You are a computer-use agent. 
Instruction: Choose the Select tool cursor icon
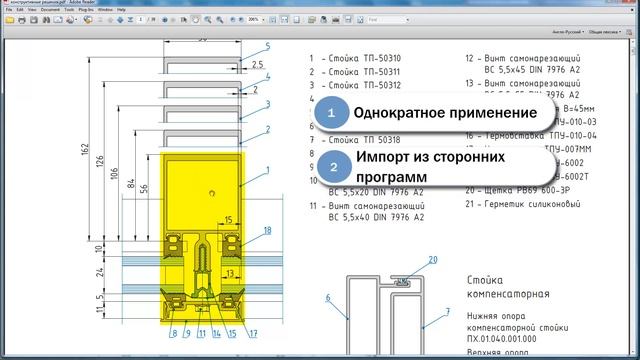pyautogui.click(x=184, y=20)
